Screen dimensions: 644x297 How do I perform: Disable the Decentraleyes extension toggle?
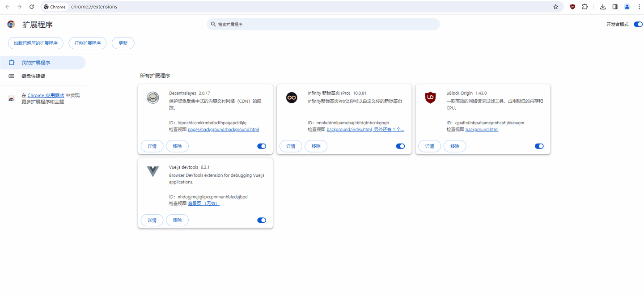pyautogui.click(x=262, y=146)
